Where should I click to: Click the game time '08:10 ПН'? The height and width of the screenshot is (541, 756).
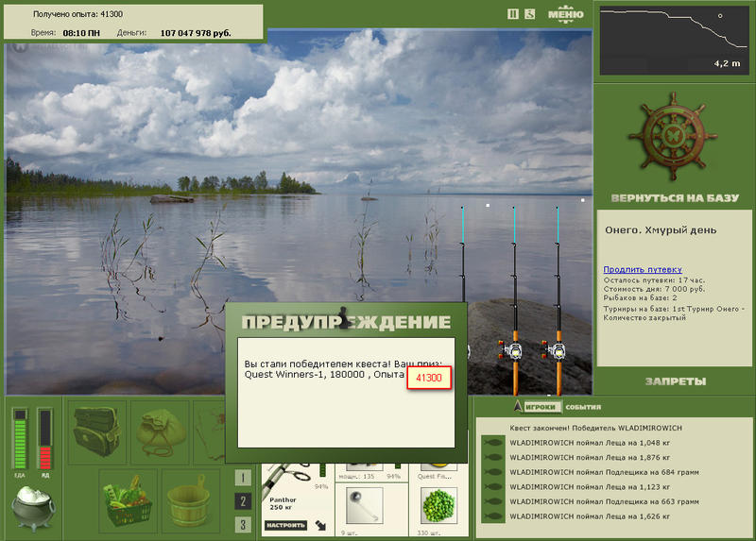[81, 33]
